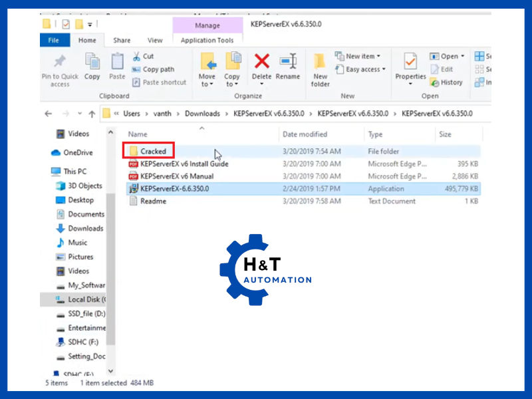Expand the Move to dropdown
Screen dimensions: 532x399
click(x=207, y=84)
